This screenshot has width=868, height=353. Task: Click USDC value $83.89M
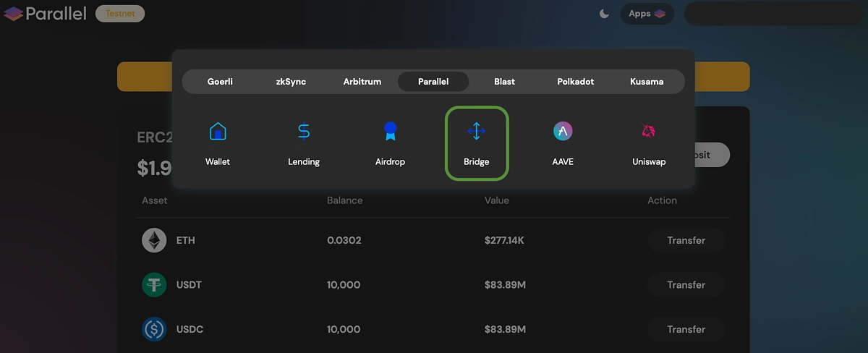pyautogui.click(x=505, y=329)
